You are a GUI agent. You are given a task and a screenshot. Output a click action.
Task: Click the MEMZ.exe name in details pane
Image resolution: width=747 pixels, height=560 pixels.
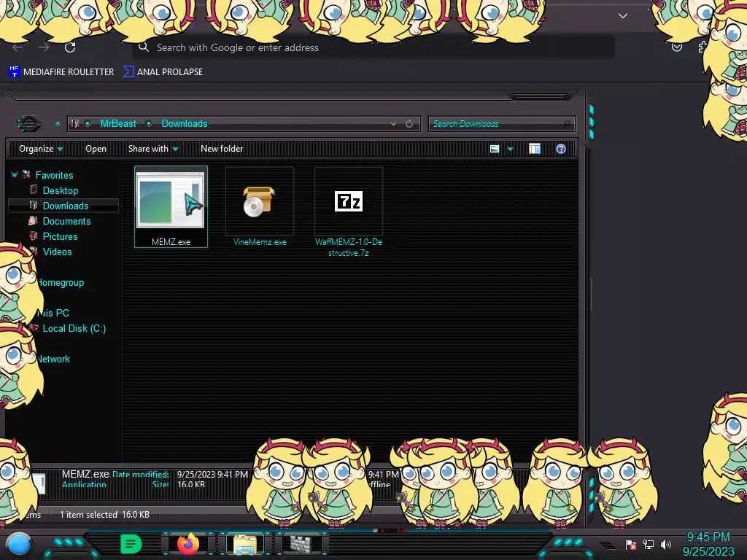pyautogui.click(x=85, y=474)
